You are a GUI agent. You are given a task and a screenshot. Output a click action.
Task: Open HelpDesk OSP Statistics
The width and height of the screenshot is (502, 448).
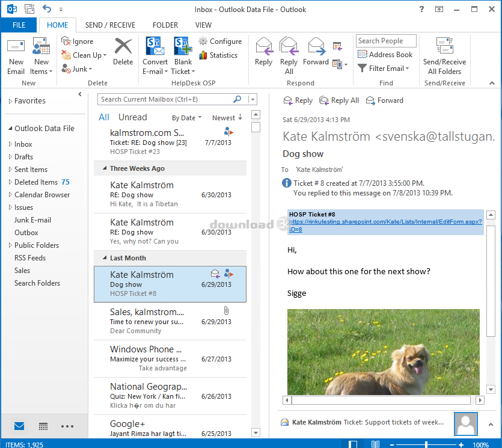click(218, 55)
